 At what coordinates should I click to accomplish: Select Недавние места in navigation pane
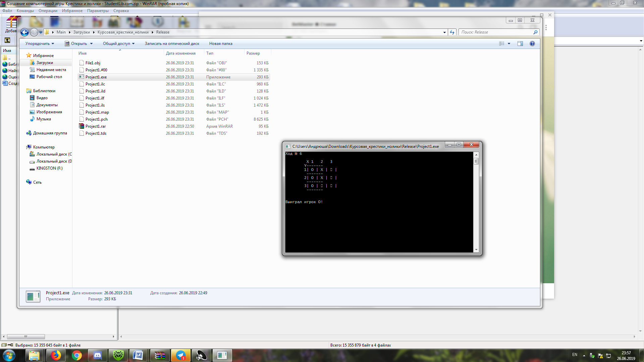[51, 70]
